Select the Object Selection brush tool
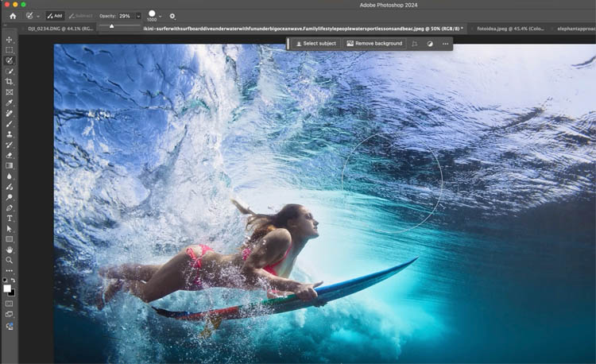This screenshot has width=596, height=364. (9, 60)
